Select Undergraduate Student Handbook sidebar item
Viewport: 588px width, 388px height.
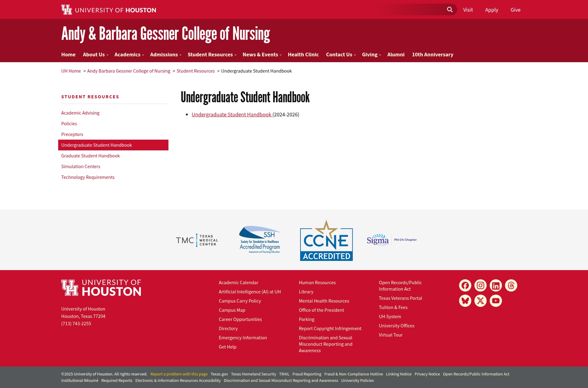113,145
